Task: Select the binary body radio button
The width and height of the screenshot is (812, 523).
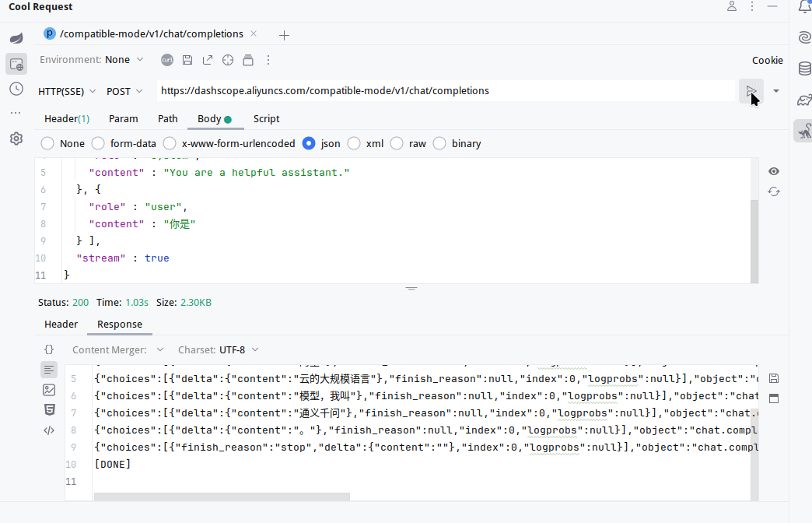Action: pyautogui.click(x=439, y=143)
